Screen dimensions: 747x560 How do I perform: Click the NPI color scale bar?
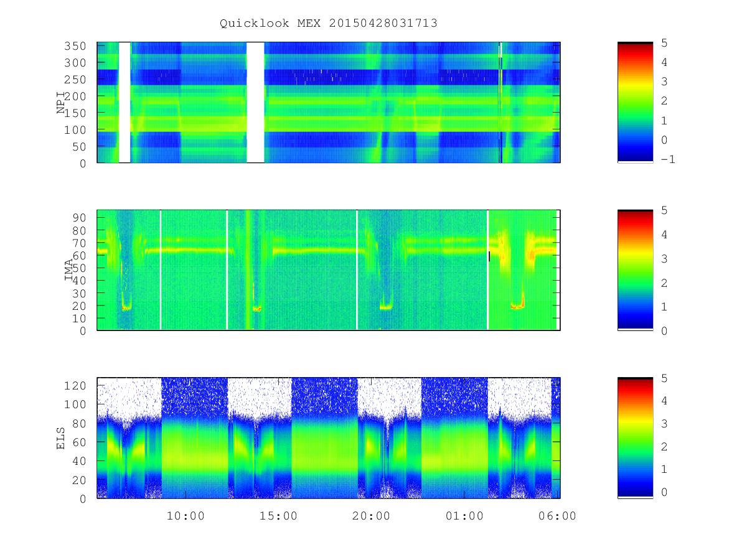(x=635, y=103)
